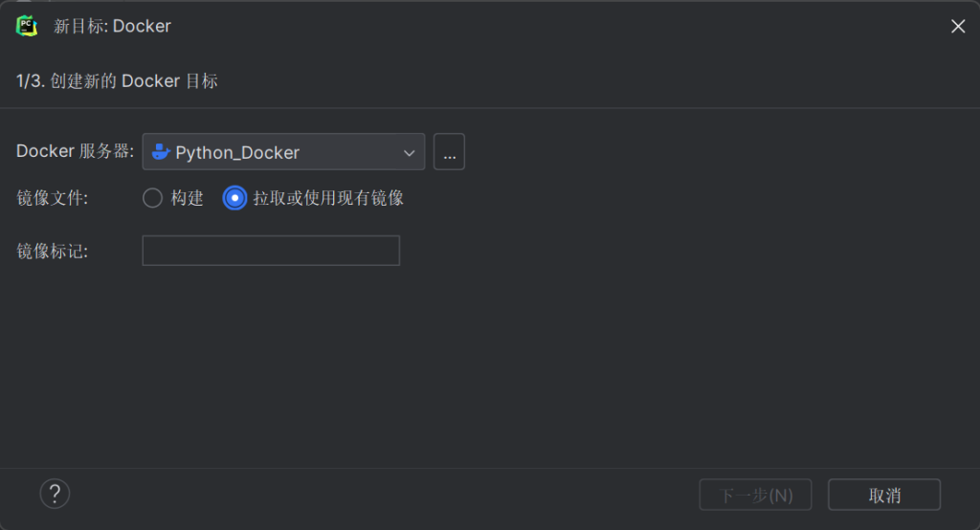Open help via the question mark icon
The image size is (980, 530).
click(55, 494)
